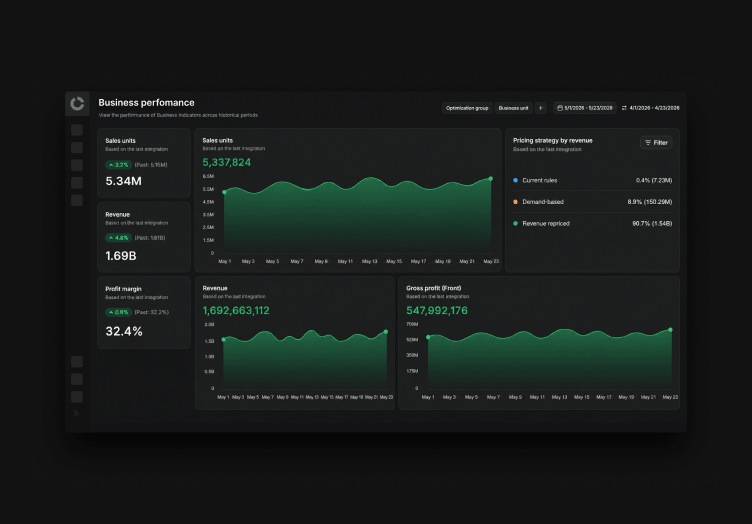Screen dimensions: 752x524
Task: Open the Optimization group filter
Action: coord(467,108)
